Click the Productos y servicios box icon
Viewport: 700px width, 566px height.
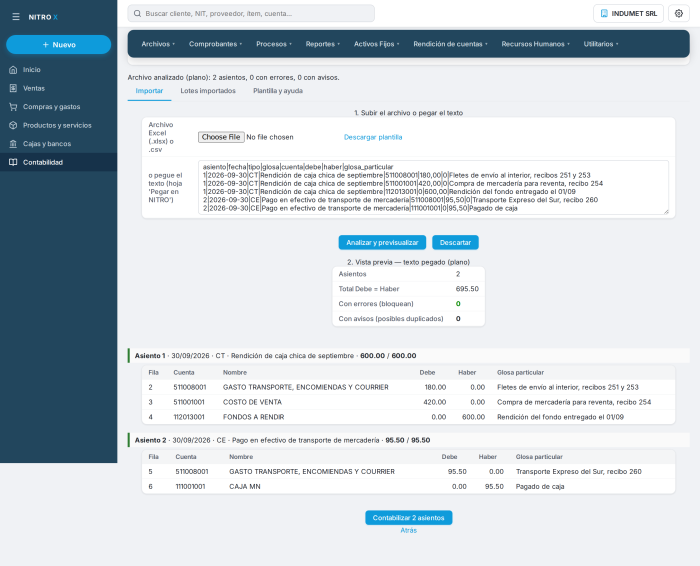pos(13,125)
